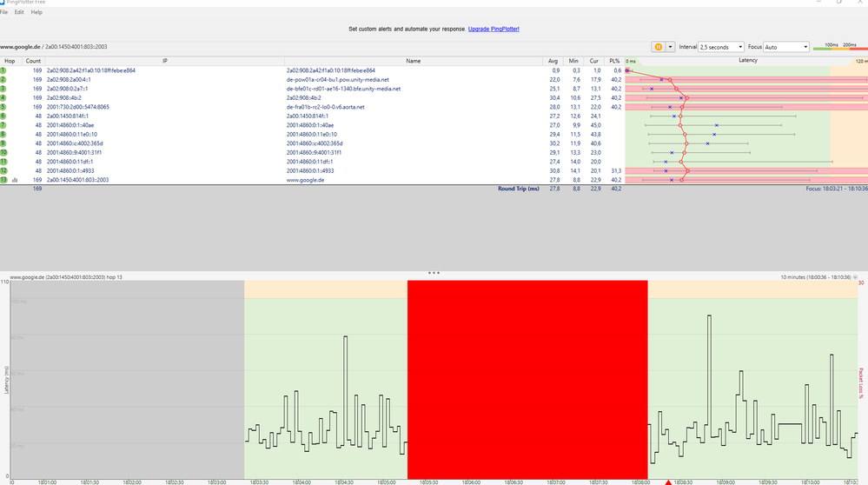Image resolution: width=868 pixels, height=485 pixels.
Task: Click the Cur column header
Action: coord(594,61)
